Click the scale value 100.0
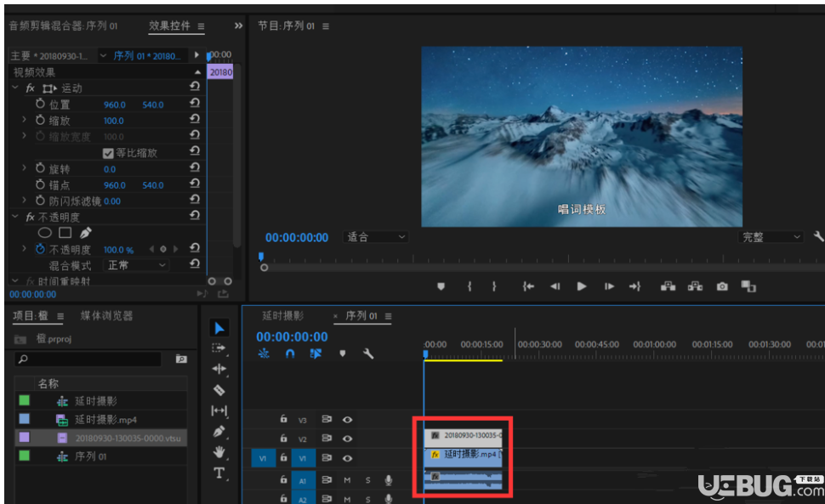This screenshot has height=504, width=825. pyautogui.click(x=114, y=121)
